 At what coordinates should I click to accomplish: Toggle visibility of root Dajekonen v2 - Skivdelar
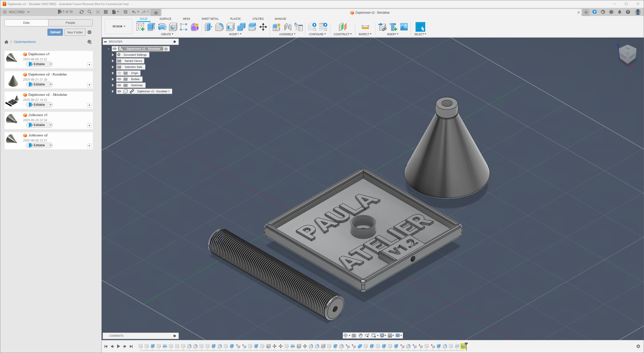[x=115, y=49]
